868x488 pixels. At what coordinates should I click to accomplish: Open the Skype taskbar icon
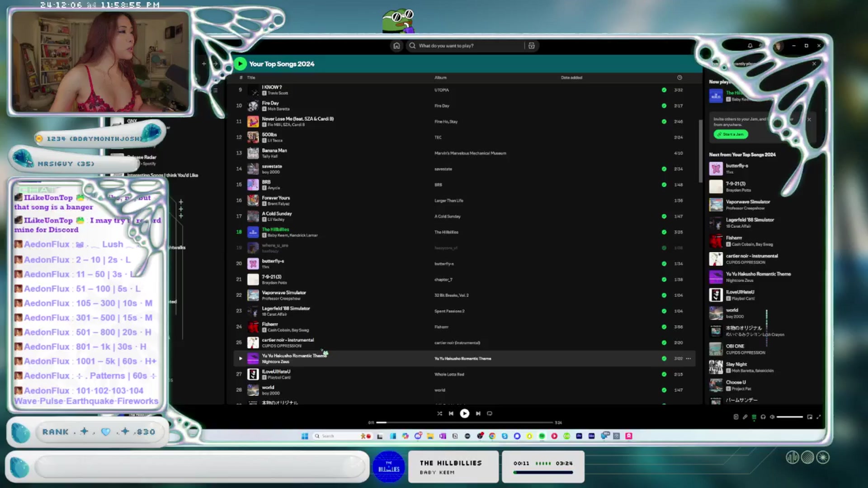tap(505, 436)
